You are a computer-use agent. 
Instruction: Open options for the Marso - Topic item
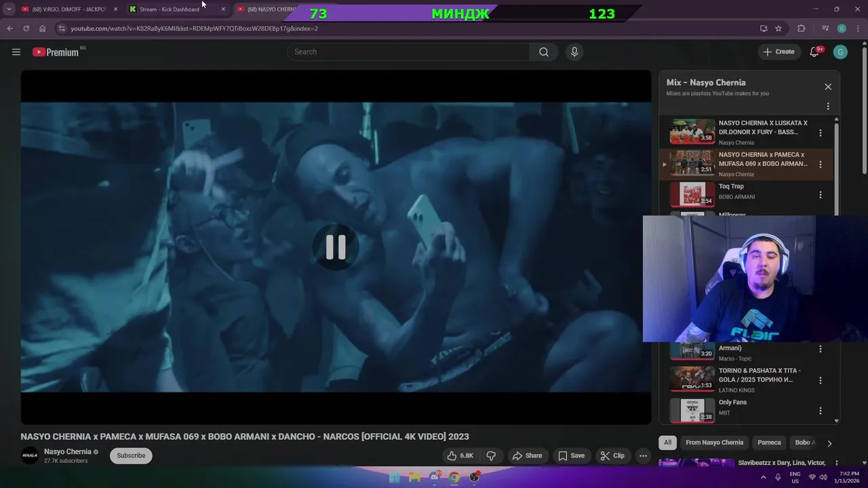click(821, 349)
